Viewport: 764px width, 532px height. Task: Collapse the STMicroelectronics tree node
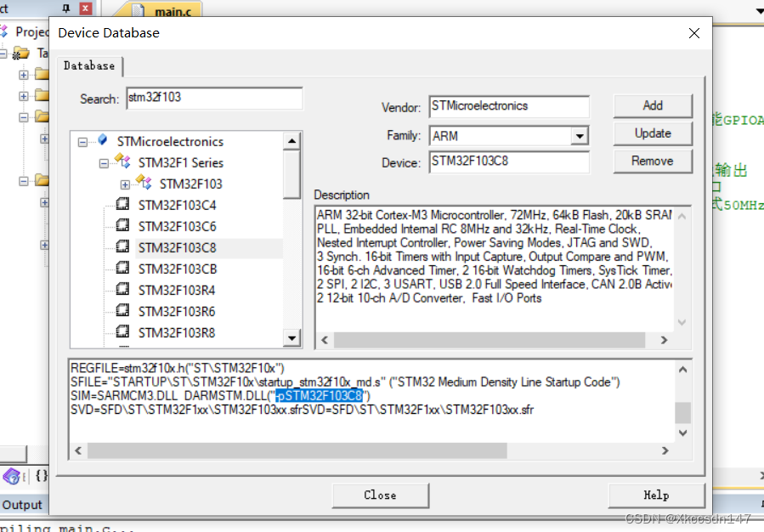coord(82,142)
